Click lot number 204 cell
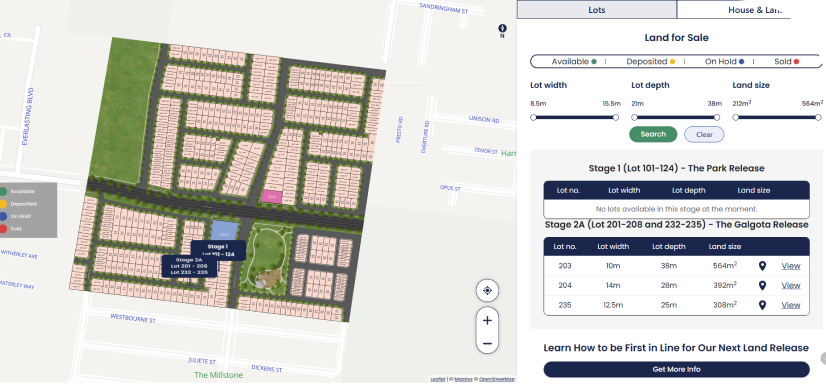The height and width of the screenshot is (386, 826). point(565,285)
